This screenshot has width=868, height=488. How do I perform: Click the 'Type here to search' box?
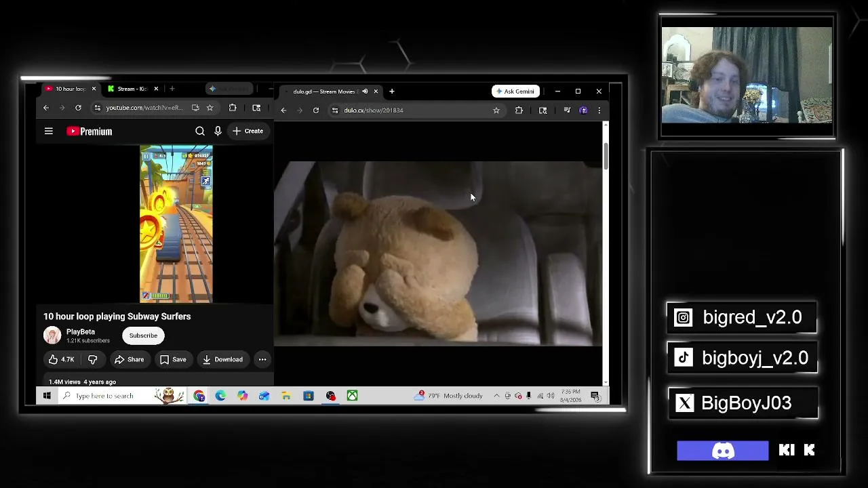[121, 396]
